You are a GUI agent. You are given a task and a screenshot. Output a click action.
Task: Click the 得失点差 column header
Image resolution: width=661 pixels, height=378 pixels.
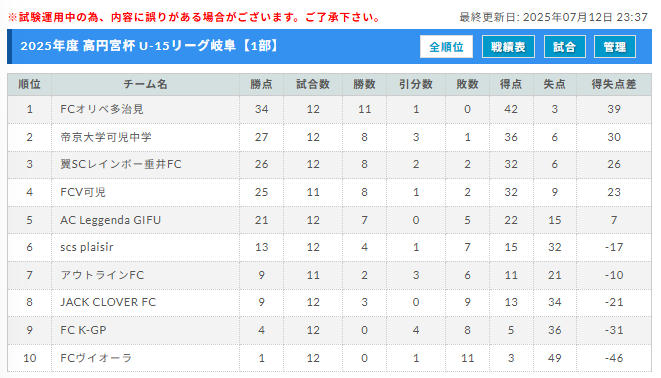click(x=614, y=84)
